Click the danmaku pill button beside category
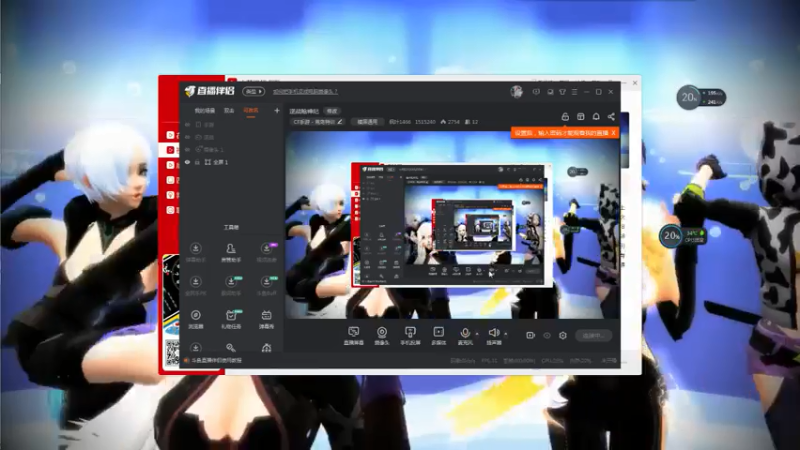800x450 pixels. pos(367,122)
